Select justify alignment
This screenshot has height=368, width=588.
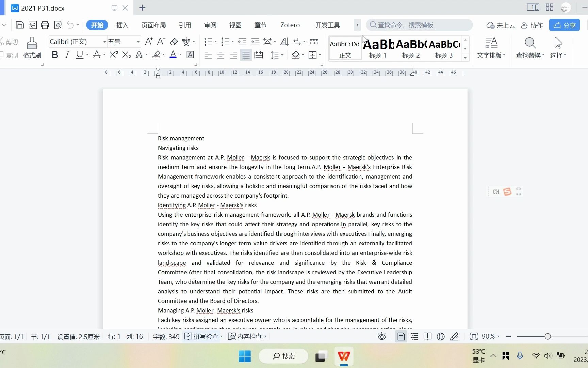(246, 55)
